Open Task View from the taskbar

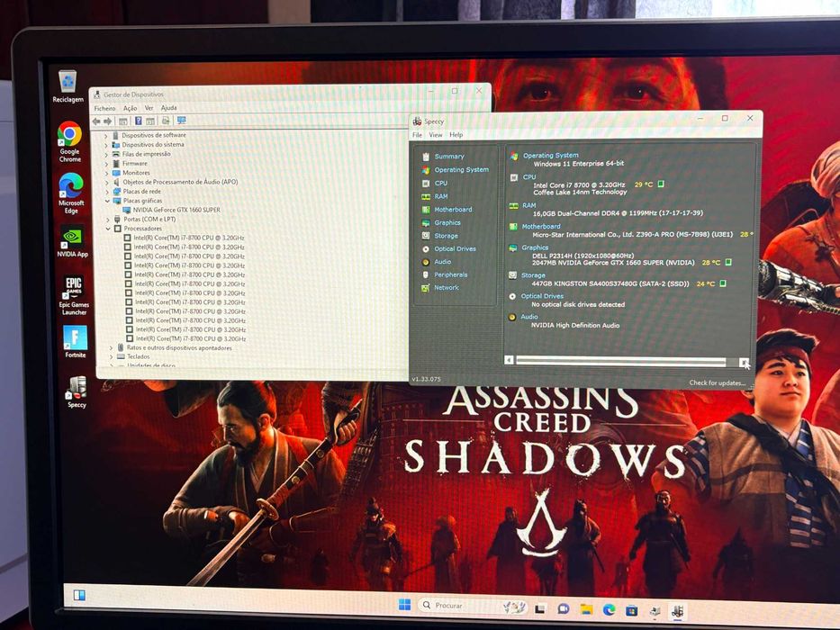pyautogui.click(x=540, y=608)
